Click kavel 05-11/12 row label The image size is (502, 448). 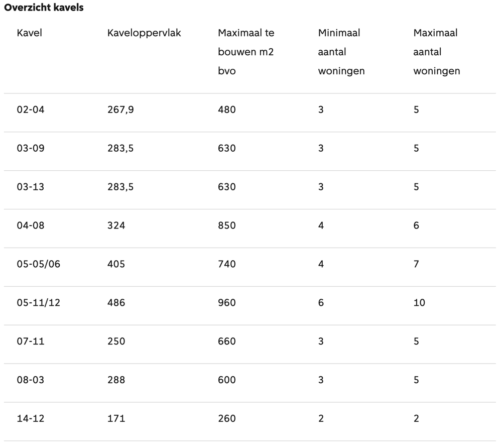(39, 303)
